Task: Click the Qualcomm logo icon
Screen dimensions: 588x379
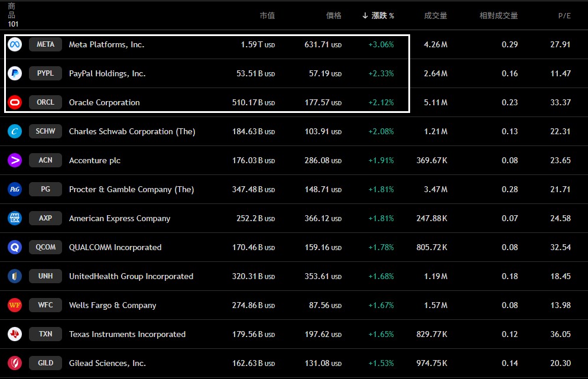Action: (15, 247)
